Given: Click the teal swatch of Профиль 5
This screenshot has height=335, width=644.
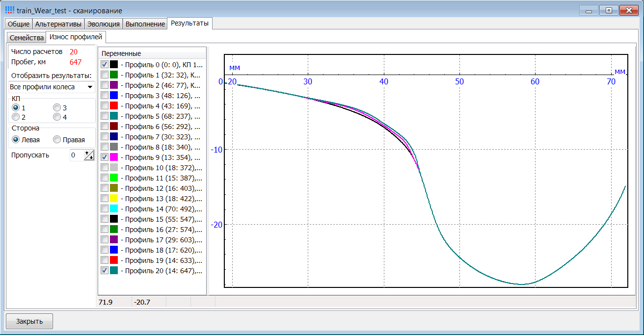Looking at the screenshot, I should point(114,116).
